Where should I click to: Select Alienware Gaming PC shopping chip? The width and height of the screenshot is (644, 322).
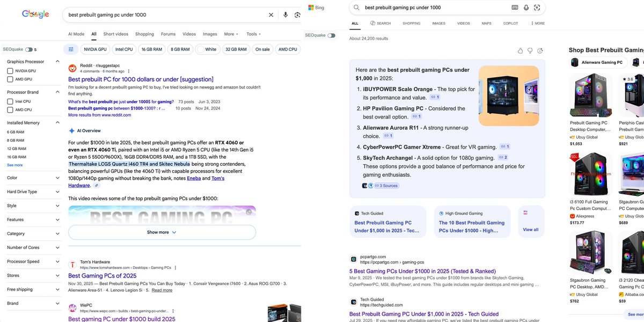coord(598,62)
